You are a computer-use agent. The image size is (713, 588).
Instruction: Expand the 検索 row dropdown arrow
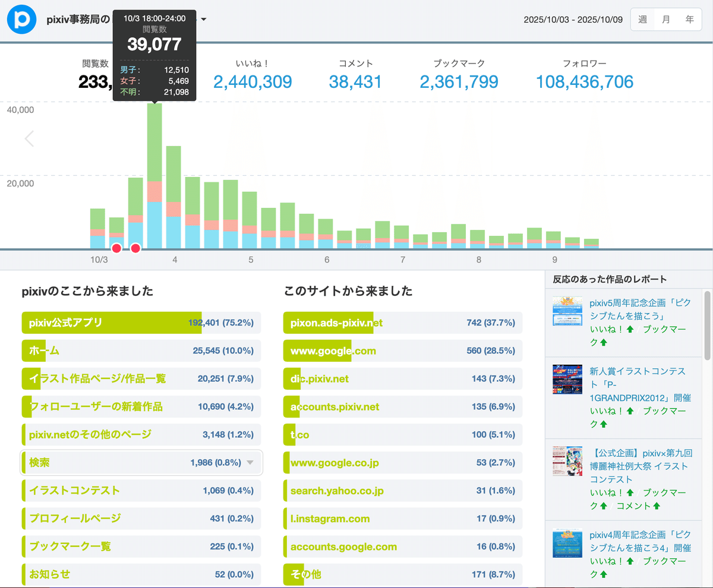tap(250, 463)
